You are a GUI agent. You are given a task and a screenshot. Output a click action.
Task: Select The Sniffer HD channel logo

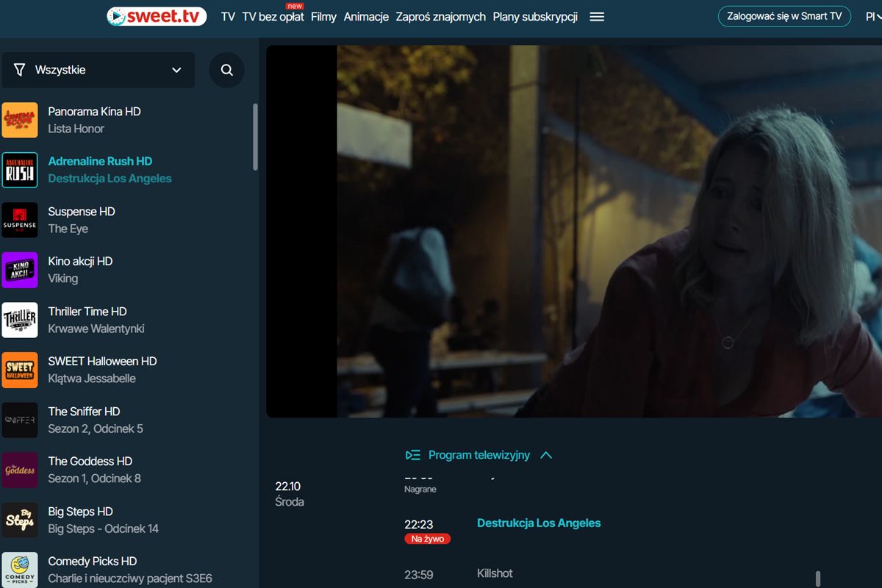(20, 420)
